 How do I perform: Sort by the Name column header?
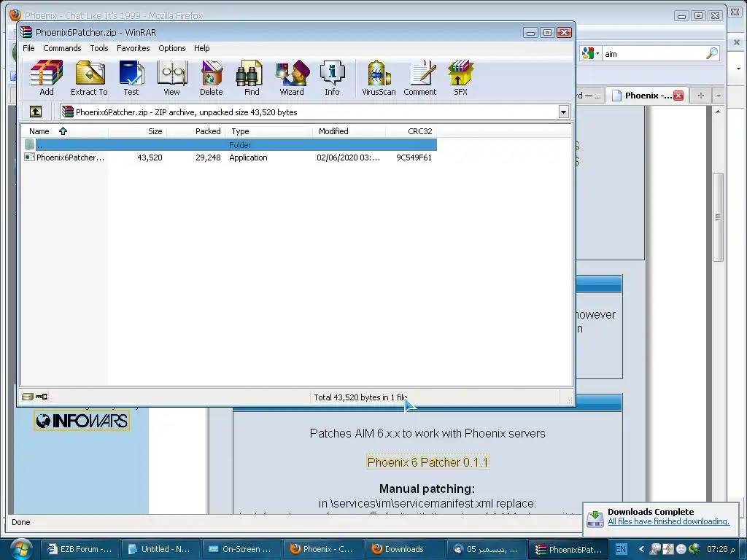click(64, 131)
